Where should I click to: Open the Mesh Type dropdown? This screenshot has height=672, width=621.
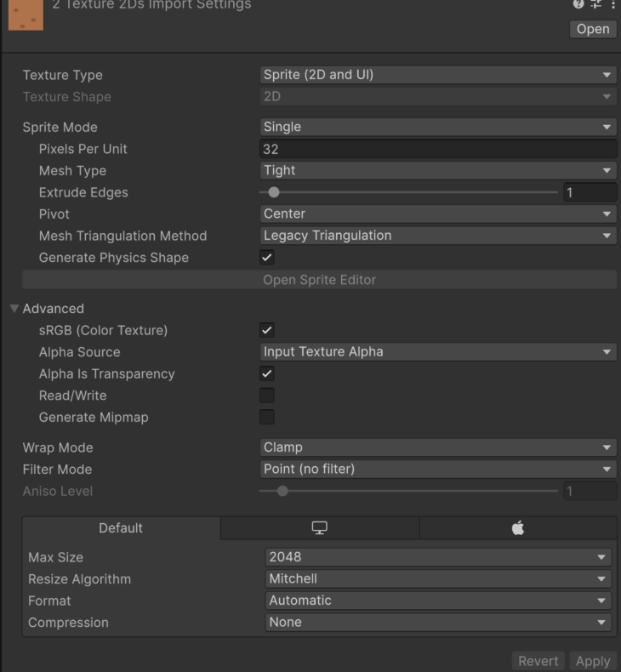point(438,171)
